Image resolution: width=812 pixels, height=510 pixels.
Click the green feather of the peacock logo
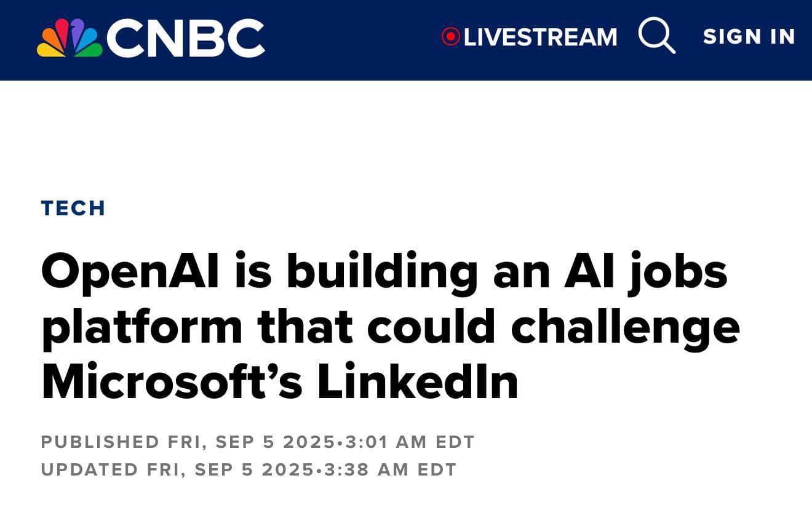(x=92, y=50)
